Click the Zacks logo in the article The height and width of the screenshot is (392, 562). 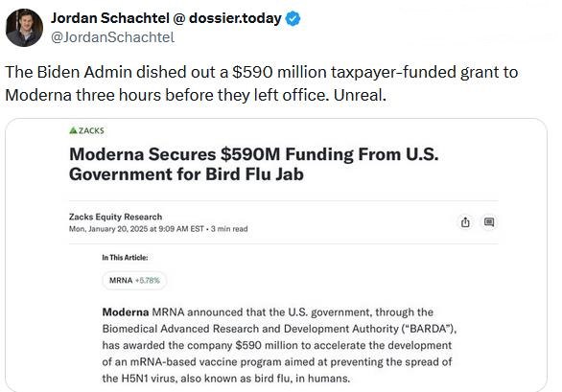[x=86, y=130]
